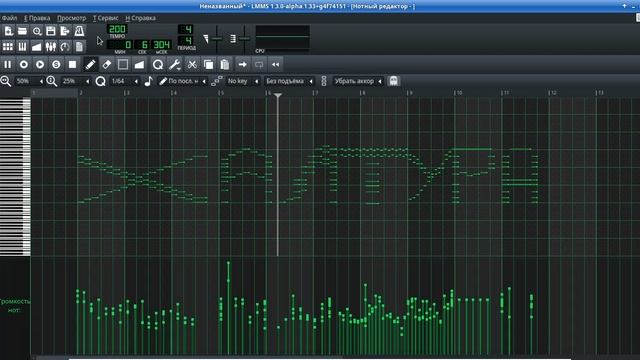This screenshot has height=360, width=640.
Task: Save the current project floppy icon
Action: 51,31
